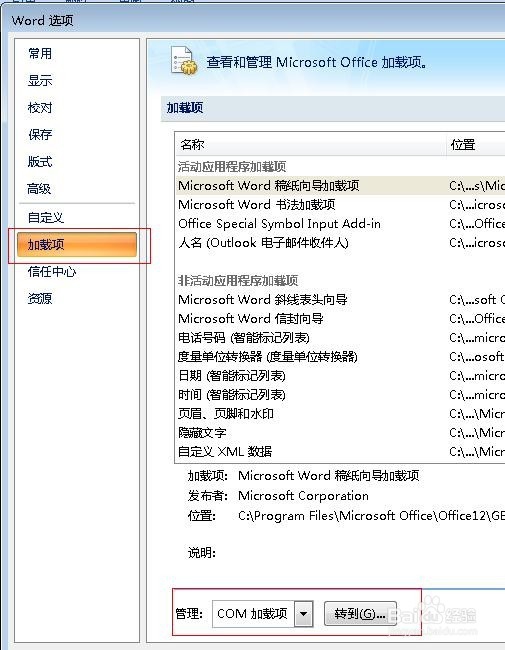The height and width of the screenshot is (650, 505).
Task: Click the COM 加载项 manage combo box
Action: tap(262, 614)
